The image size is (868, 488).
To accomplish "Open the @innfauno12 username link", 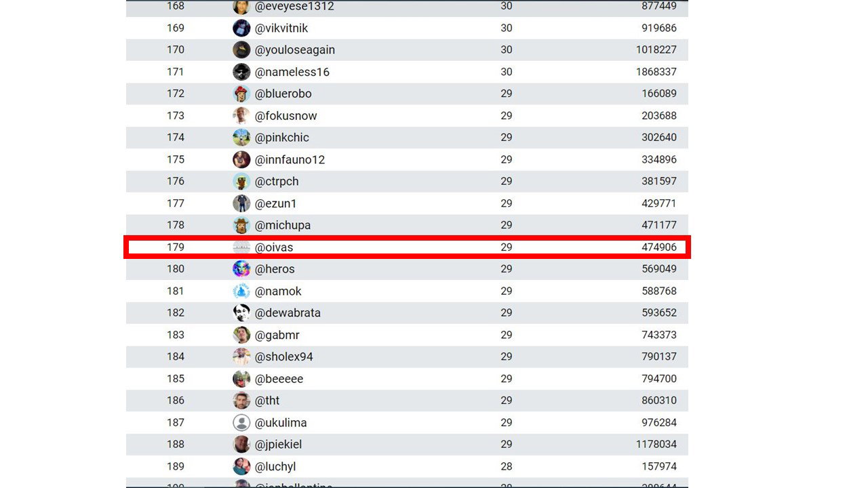I will pos(290,159).
